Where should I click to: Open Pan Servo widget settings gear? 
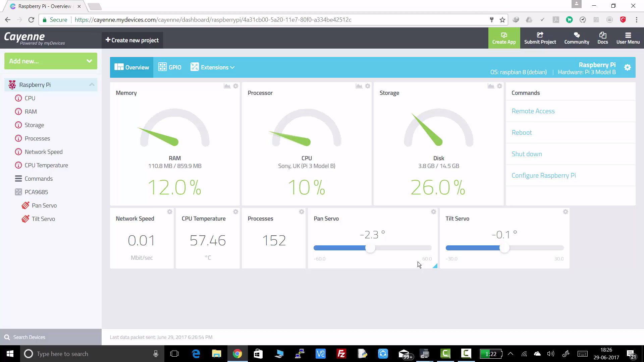[x=433, y=212]
